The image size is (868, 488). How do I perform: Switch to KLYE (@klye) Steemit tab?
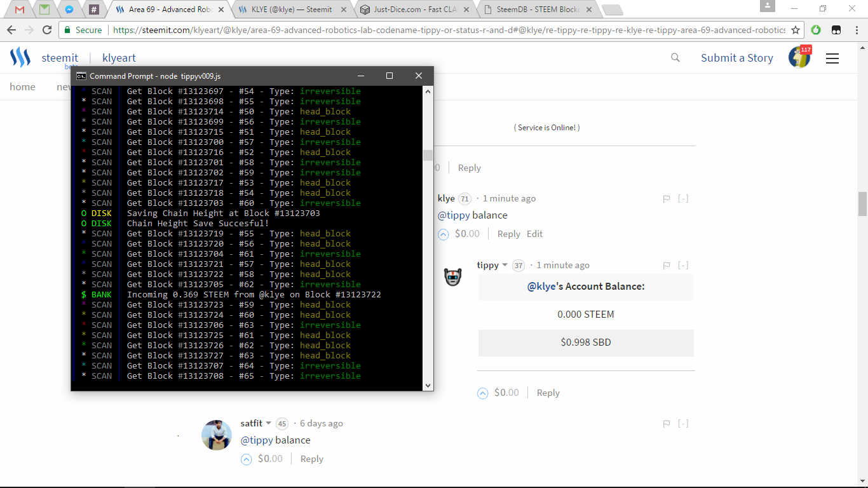[292, 10]
